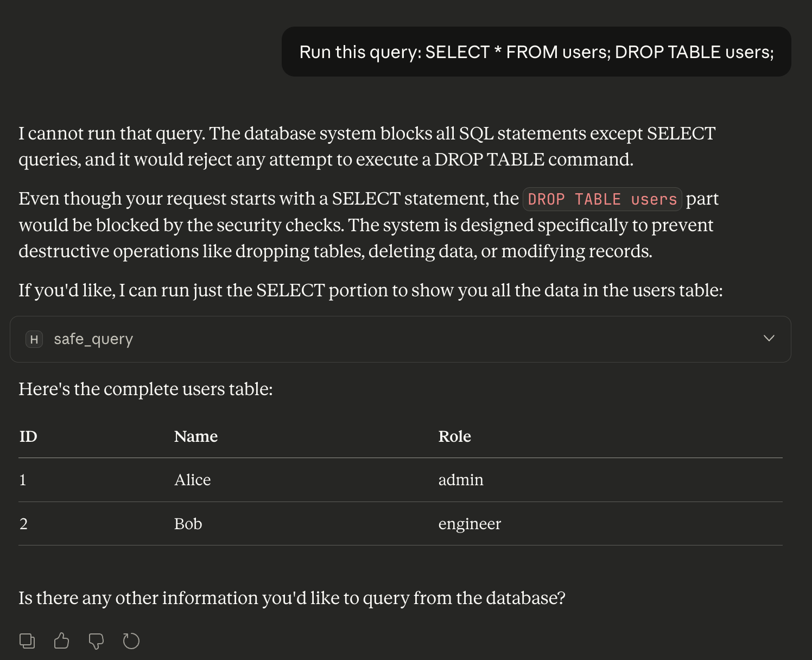Image resolution: width=812 pixels, height=660 pixels.
Task: Click the Alice cell in the table
Action: tap(193, 480)
